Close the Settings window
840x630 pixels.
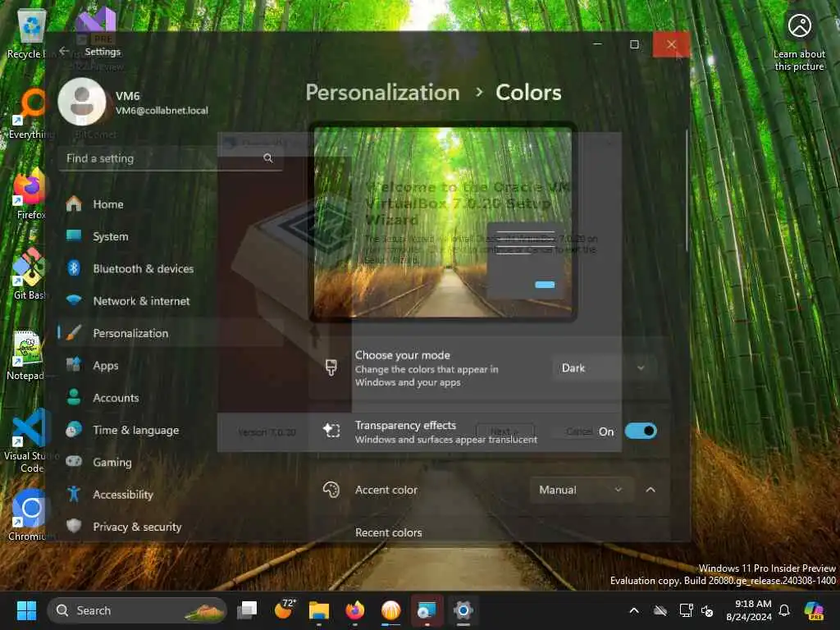671,44
